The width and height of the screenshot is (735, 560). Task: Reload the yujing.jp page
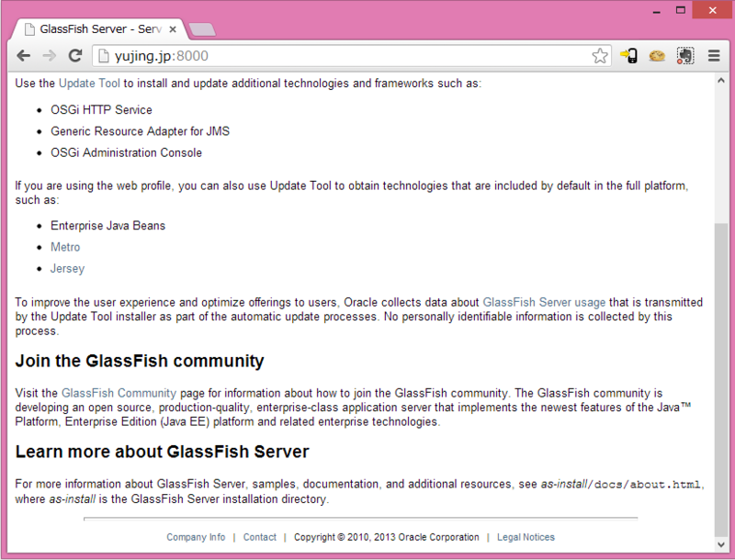tap(75, 56)
